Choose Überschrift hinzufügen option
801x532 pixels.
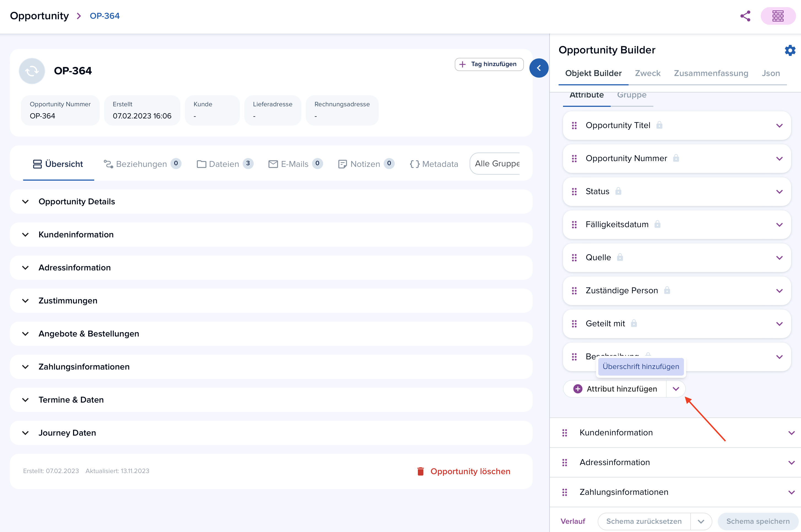click(x=641, y=367)
